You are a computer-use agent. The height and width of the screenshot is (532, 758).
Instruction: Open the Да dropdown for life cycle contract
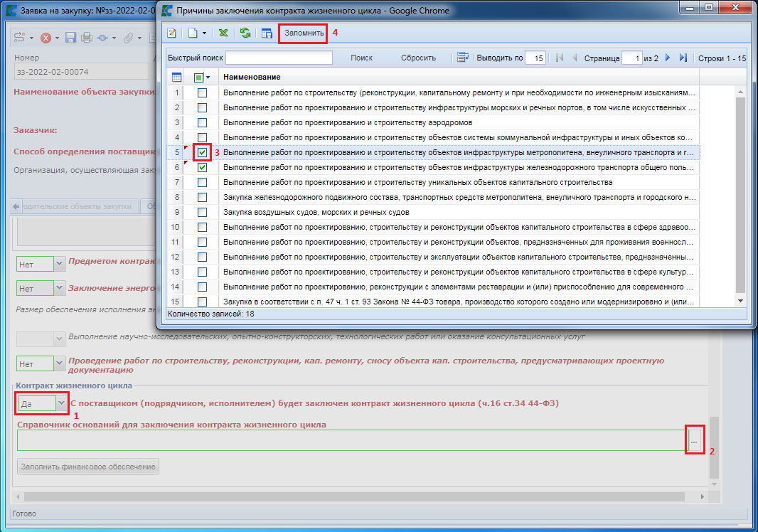coord(60,403)
